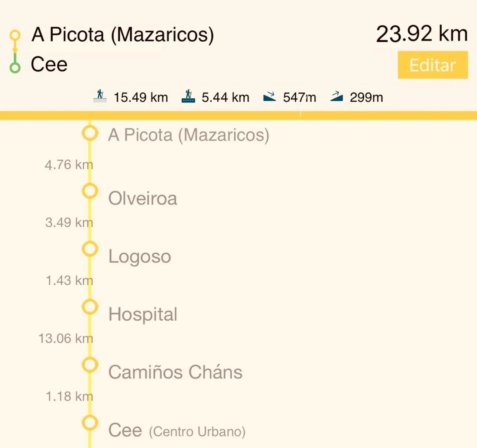This screenshot has height=448, width=477.
Task: Select the Logoso stop name
Action: coord(140,256)
